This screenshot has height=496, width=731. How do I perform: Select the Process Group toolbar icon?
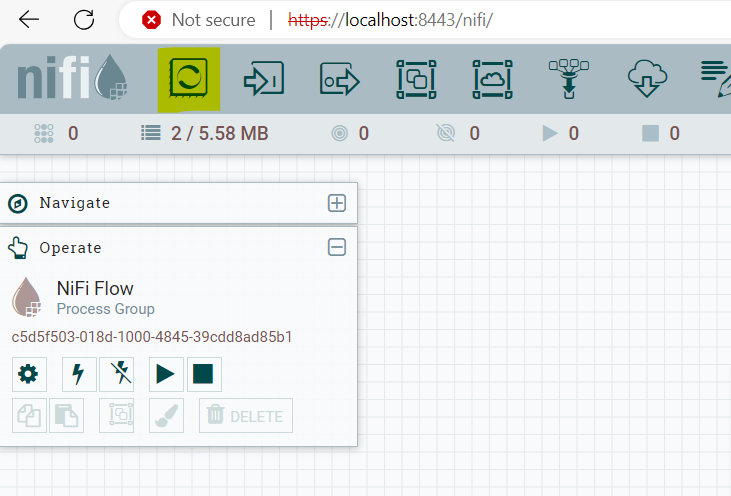pos(415,78)
